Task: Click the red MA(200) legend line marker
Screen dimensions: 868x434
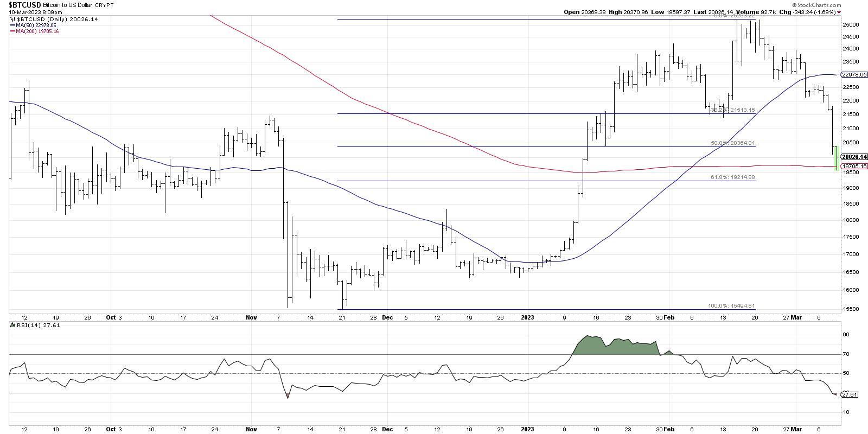Action: coord(12,31)
